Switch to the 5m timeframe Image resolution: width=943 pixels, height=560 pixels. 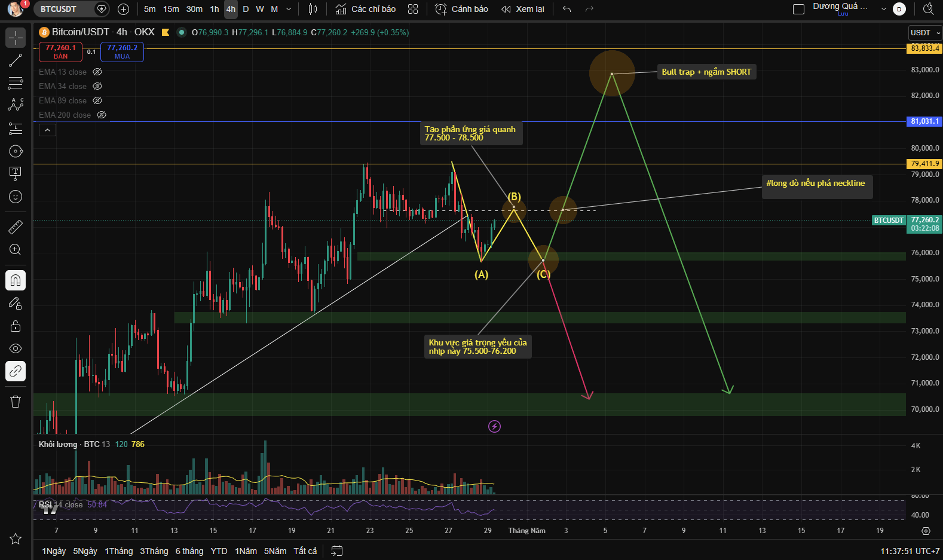(x=150, y=9)
